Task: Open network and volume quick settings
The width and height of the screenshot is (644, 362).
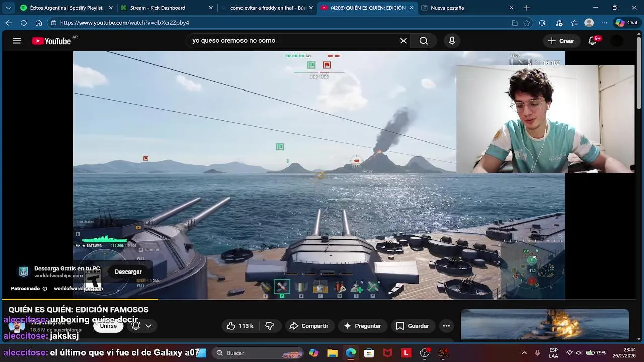Action: click(x=587, y=353)
